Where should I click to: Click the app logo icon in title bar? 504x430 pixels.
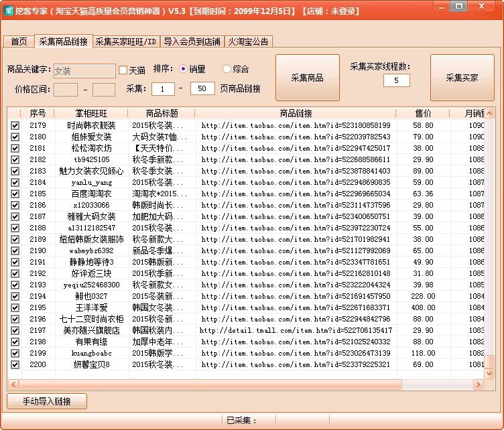(x=8, y=11)
